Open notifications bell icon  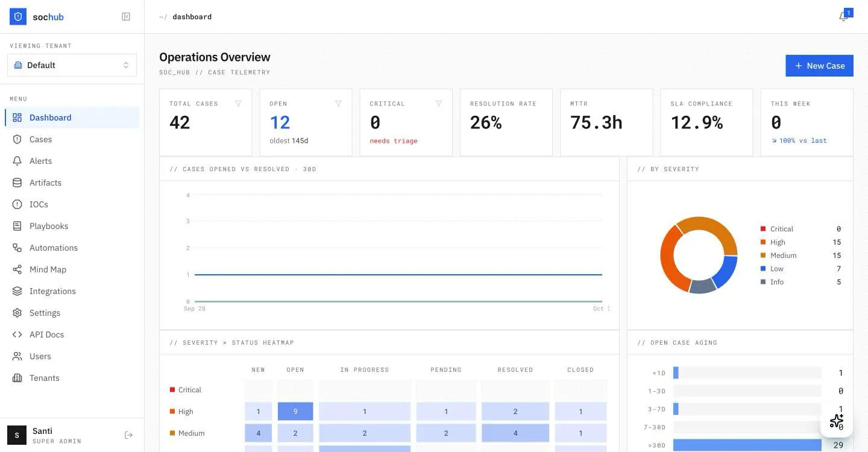coord(843,17)
